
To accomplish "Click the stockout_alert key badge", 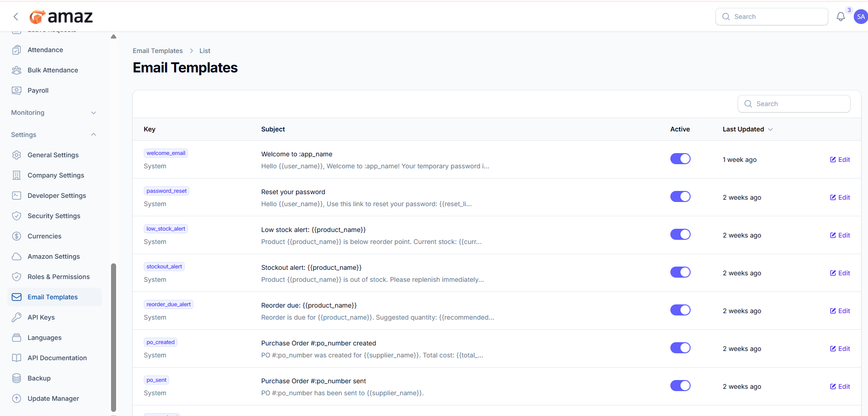I will click(x=164, y=267).
